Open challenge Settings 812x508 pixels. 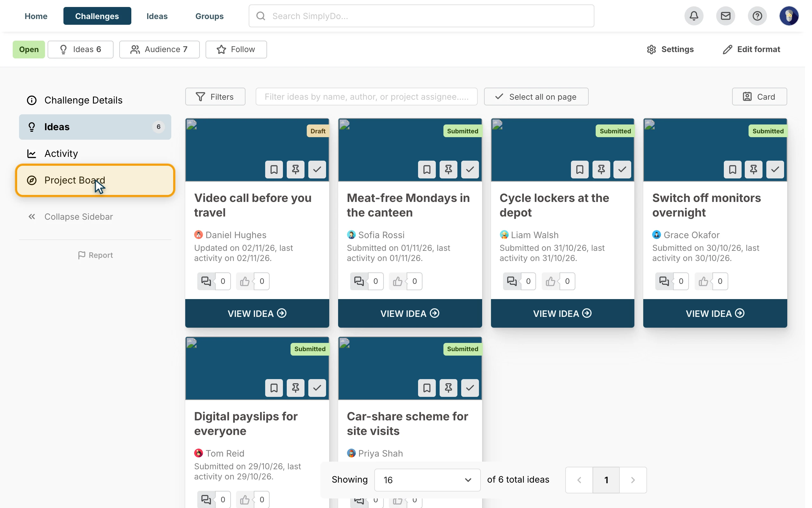click(x=670, y=50)
